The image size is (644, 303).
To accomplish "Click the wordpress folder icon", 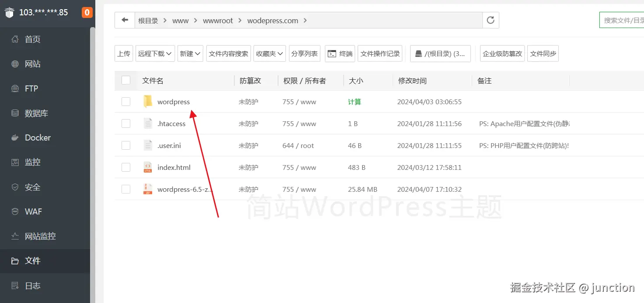I will point(148,102).
